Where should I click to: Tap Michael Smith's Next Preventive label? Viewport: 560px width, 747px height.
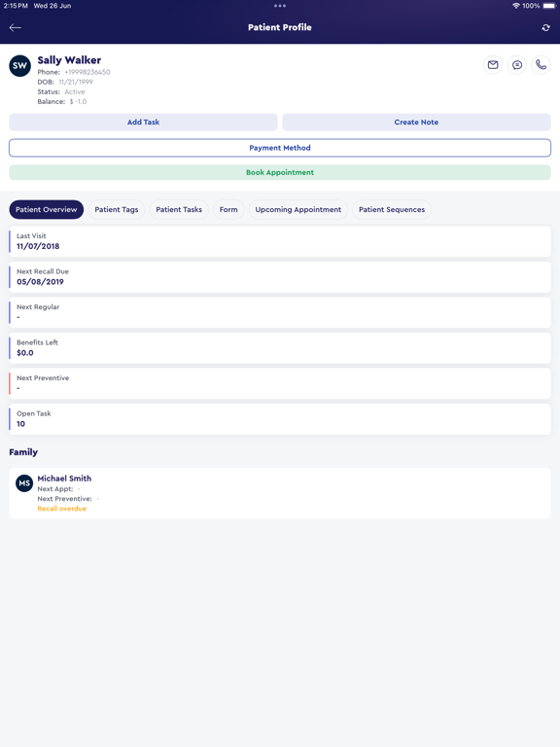(x=65, y=499)
